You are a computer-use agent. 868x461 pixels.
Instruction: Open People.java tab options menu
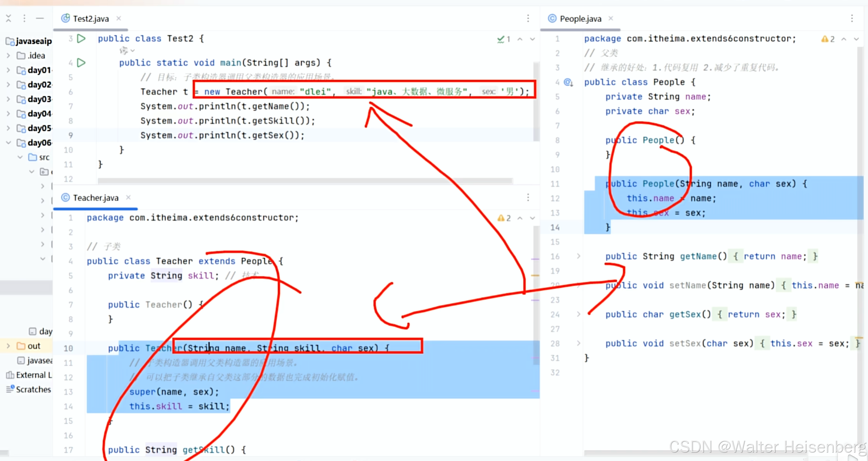pos(852,18)
